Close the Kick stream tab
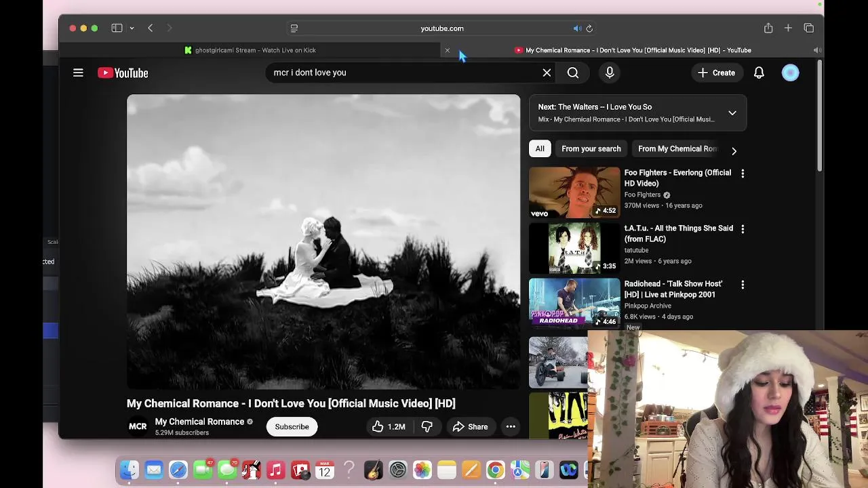This screenshot has height=488, width=868. pyautogui.click(x=447, y=50)
